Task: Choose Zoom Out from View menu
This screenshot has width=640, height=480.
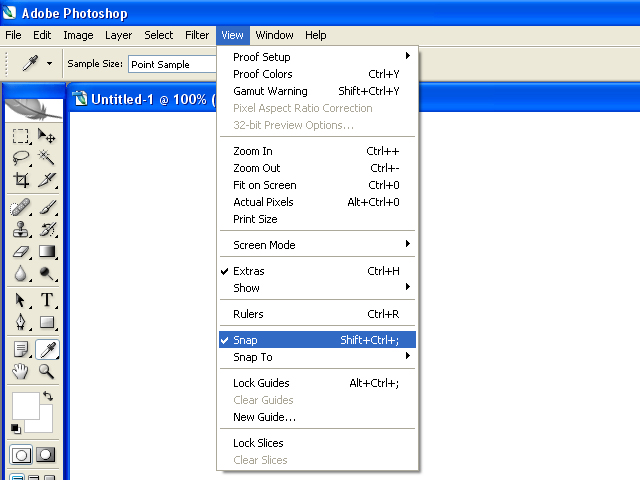Action: click(317, 168)
